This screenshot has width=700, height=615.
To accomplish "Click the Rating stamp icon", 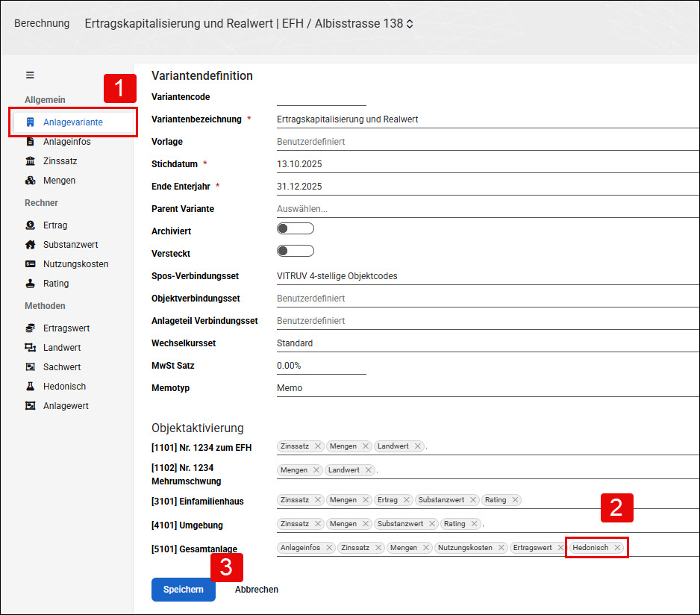I will click(x=31, y=283).
